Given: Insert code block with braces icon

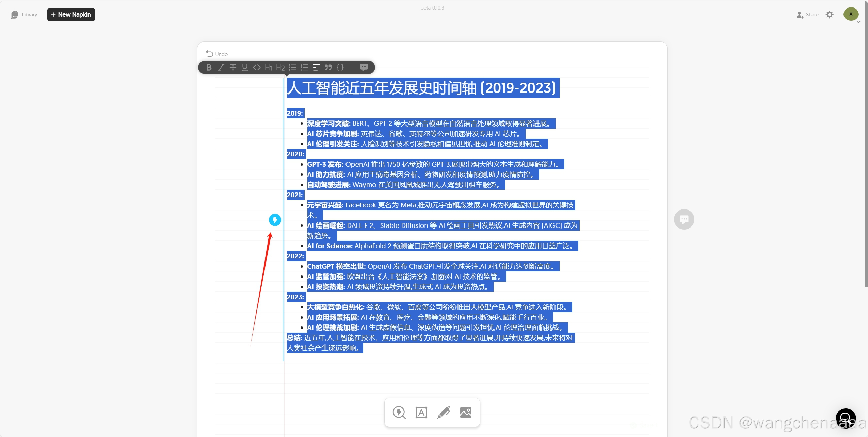Looking at the screenshot, I should click(x=340, y=67).
